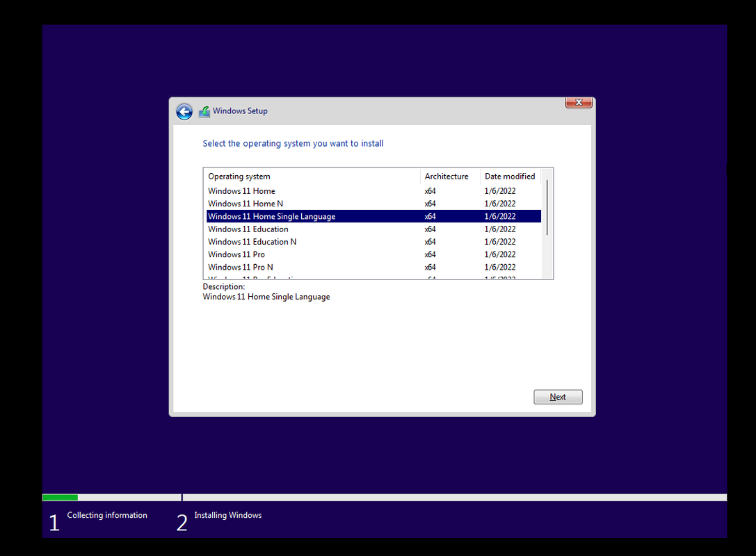
Task: Click Next to continue setup
Action: tap(558, 397)
